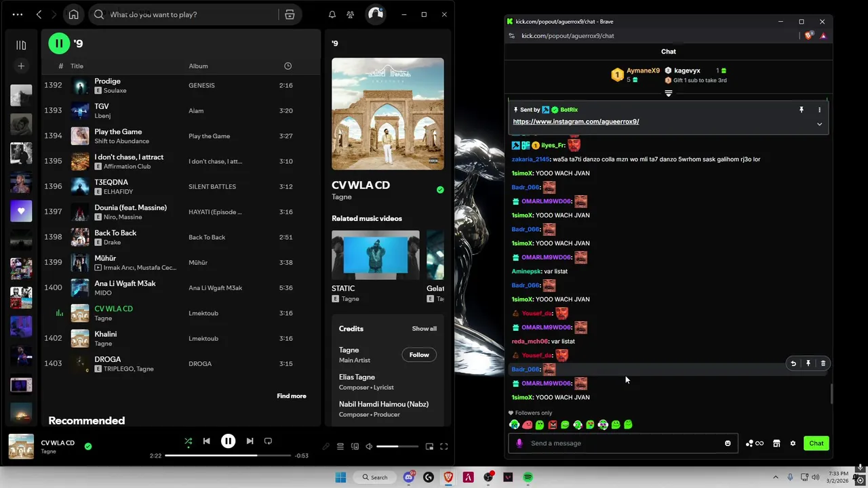Image resolution: width=868 pixels, height=488 pixels.
Task: Open Your Library sidebar icon
Action: coord(21,45)
